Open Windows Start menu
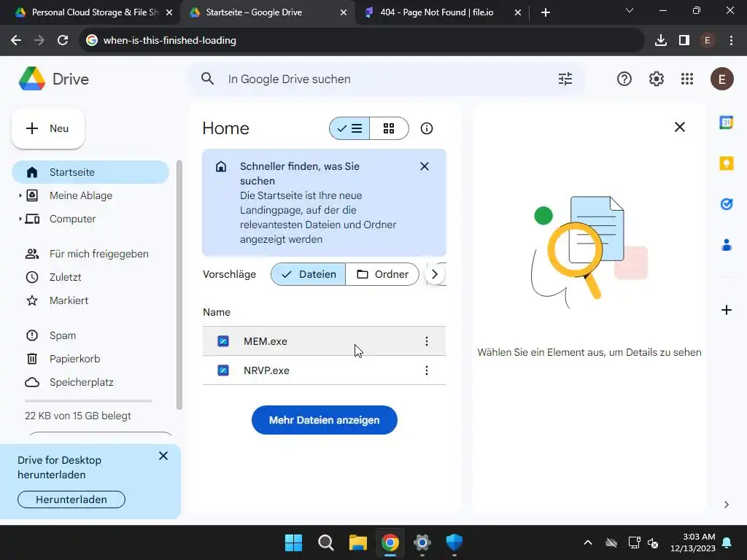 [293, 542]
